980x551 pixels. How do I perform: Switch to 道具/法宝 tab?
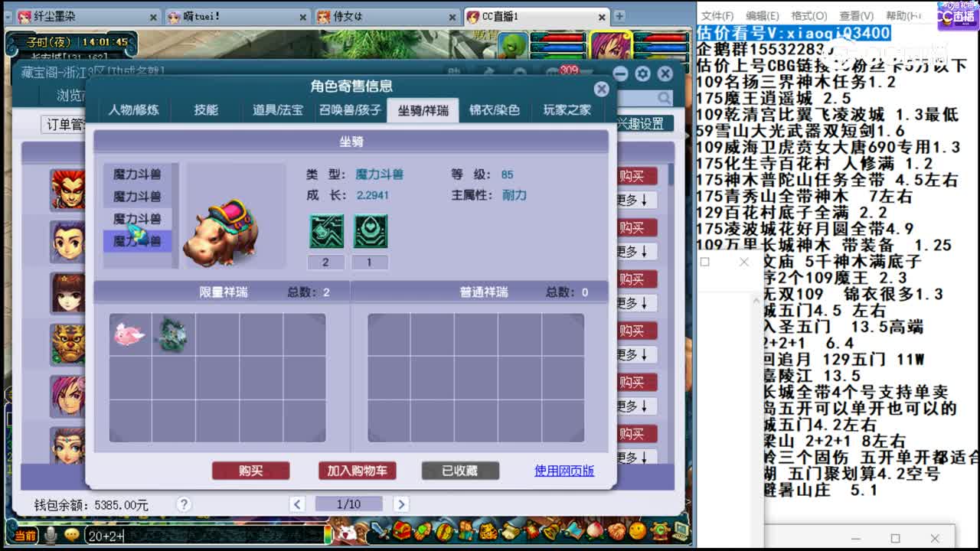click(x=278, y=110)
